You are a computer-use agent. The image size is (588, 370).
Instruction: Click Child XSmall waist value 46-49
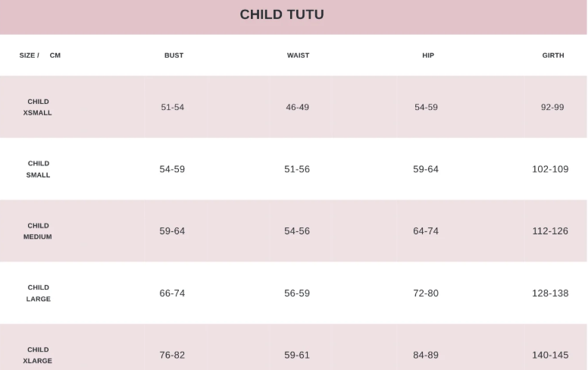click(x=297, y=107)
